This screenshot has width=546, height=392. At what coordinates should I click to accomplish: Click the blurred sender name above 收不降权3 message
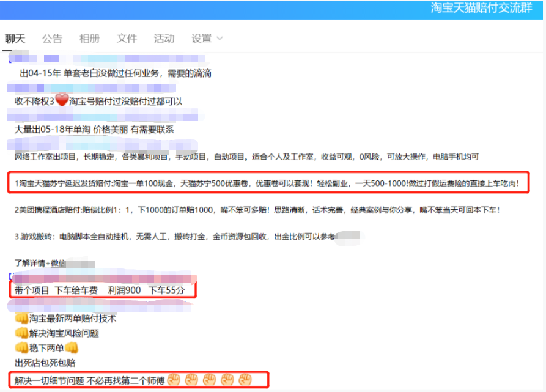92,87
